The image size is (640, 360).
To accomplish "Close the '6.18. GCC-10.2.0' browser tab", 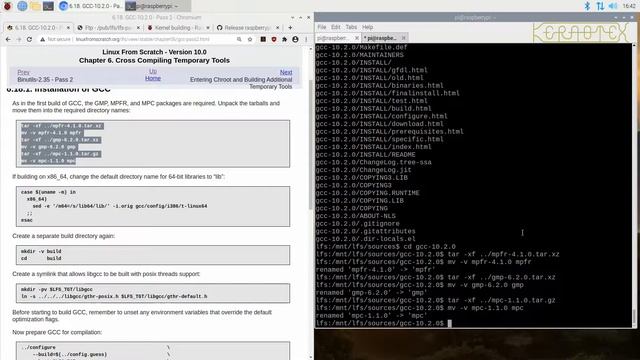I will [68, 27].
